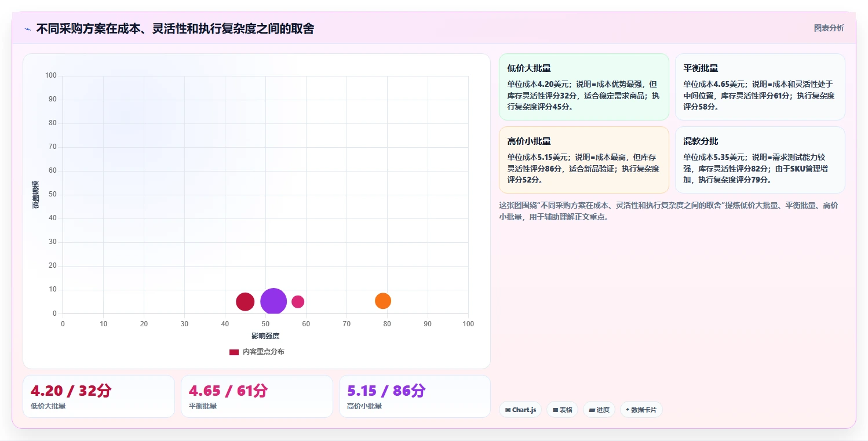868x441 pixels.
Task: Click the 覆盖规模 y-axis title
Action: click(x=36, y=194)
